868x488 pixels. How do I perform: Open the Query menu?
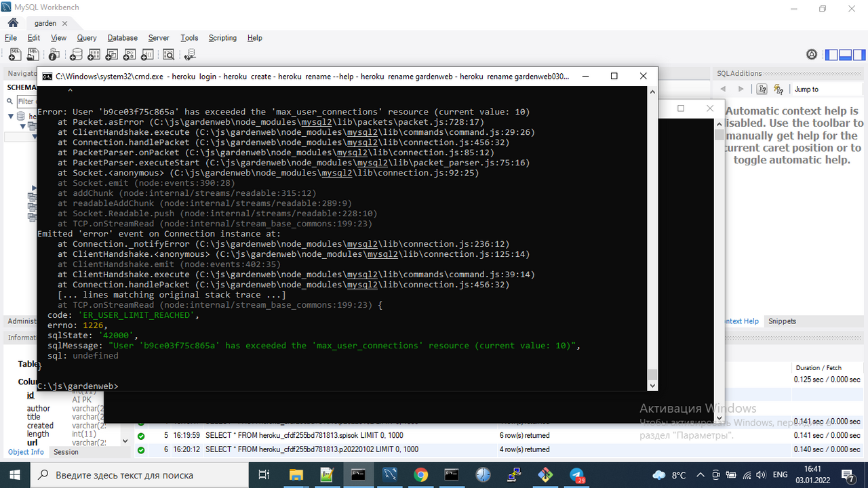pyautogui.click(x=87, y=38)
